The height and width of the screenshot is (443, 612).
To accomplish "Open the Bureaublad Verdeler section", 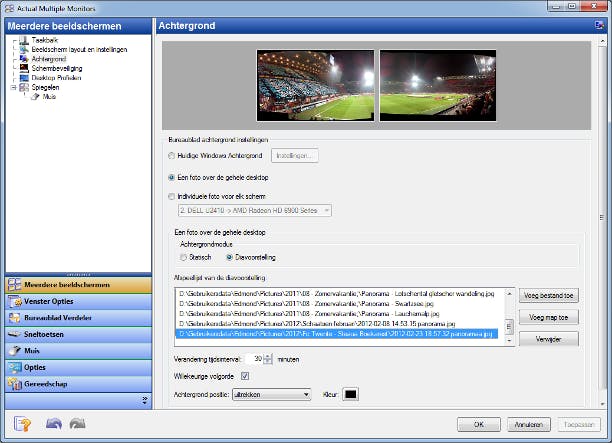I will [x=78, y=318].
